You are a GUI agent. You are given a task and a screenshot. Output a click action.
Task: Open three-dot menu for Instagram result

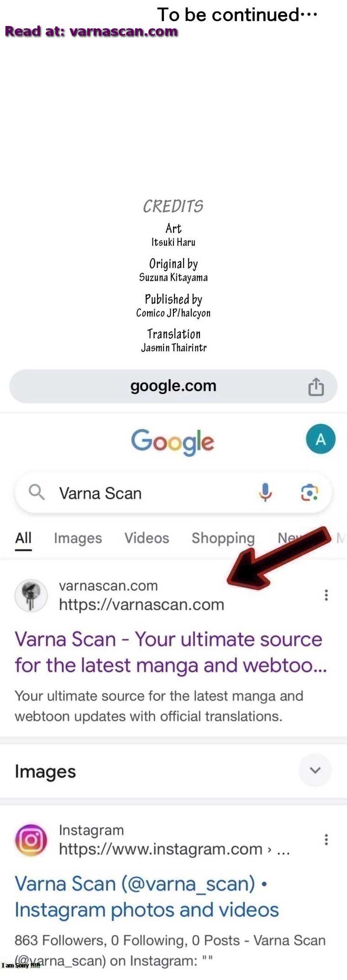click(x=326, y=840)
